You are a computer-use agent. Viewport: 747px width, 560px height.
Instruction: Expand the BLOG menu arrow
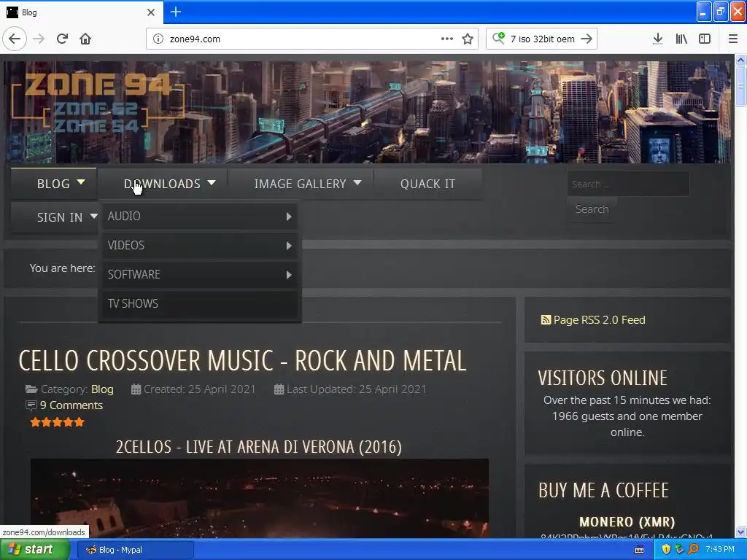(x=81, y=182)
